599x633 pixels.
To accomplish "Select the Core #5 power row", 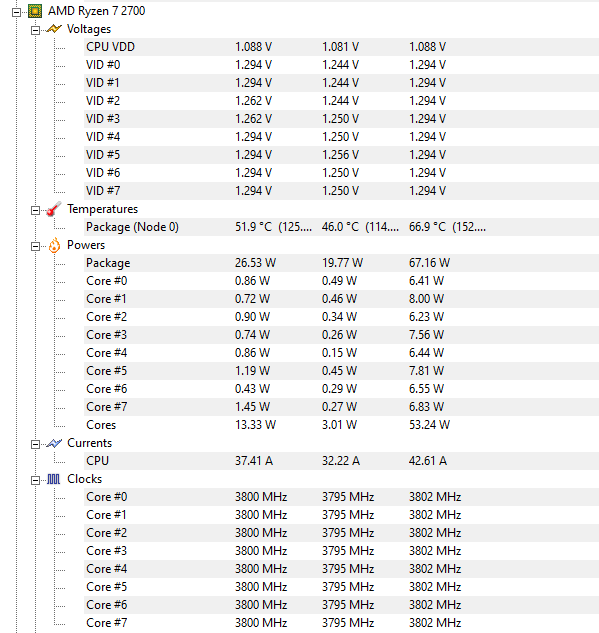I will pos(341,371).
